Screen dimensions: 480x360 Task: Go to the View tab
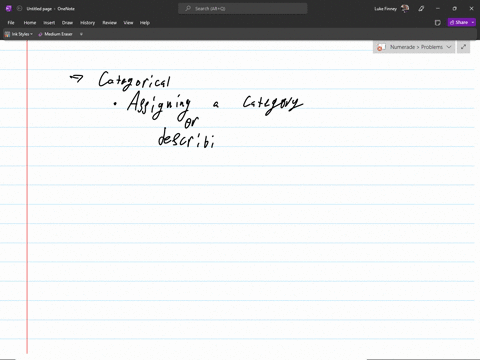[128, 23]
